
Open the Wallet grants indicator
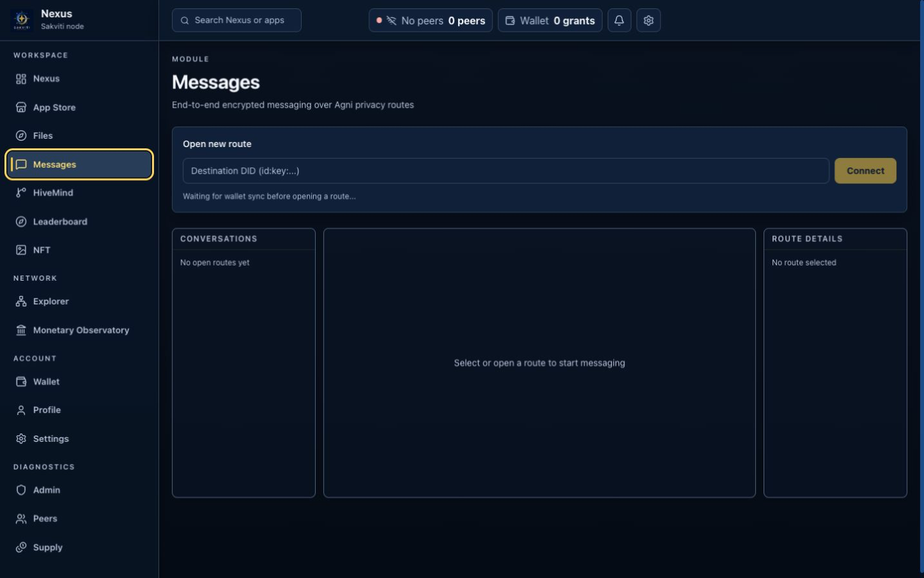(550, 21)
